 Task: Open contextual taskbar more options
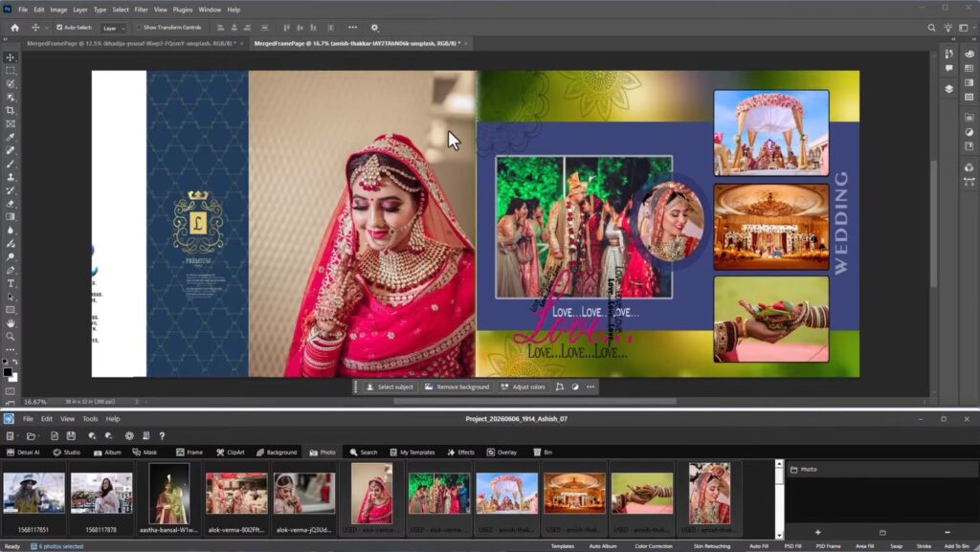pos(590,387)
